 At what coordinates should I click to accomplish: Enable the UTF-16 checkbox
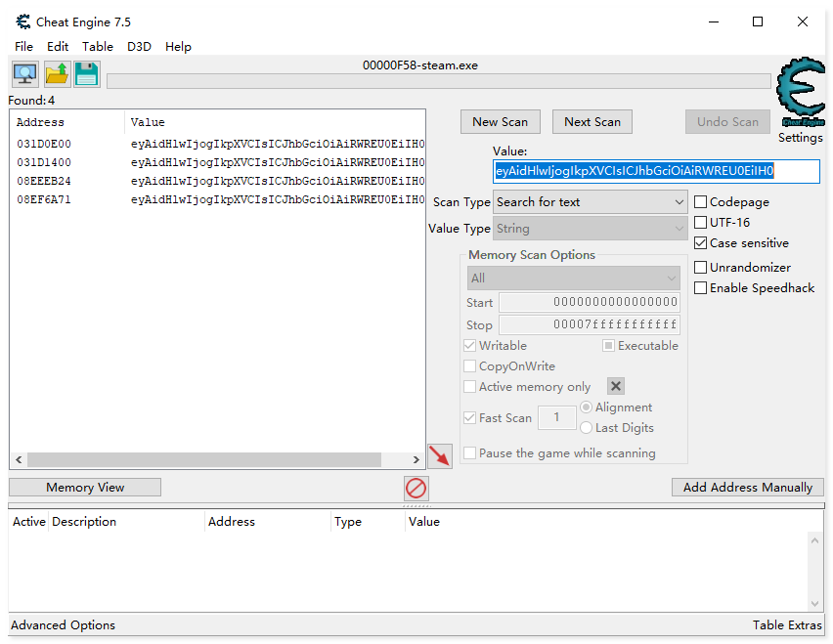point(701,223)
